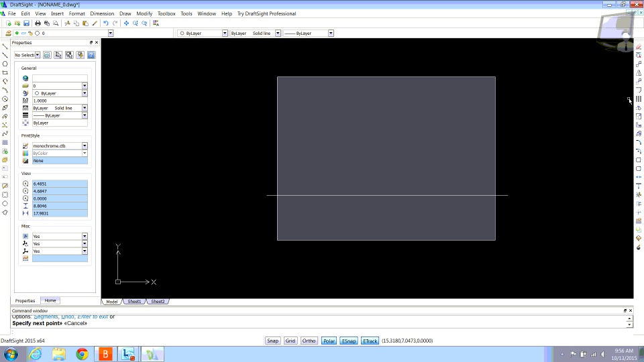Open toolbar Solid line style dropdown
Viewport: 644px width, 362px height.
coord(278,34)
